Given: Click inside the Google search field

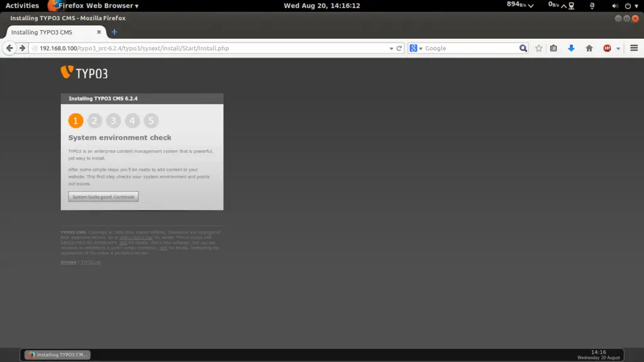Looking at the screenshot, I should pyautogui.click(x=470, y=48).
